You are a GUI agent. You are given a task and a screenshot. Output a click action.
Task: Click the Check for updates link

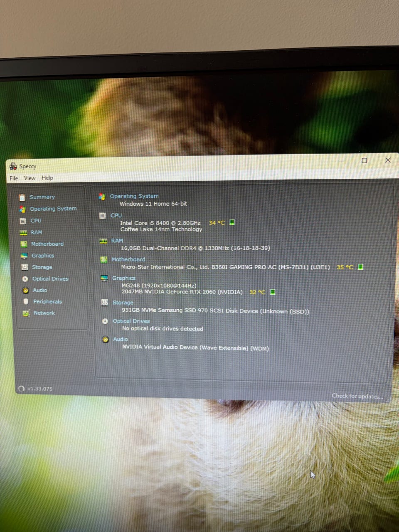click(x=357, y=396)
